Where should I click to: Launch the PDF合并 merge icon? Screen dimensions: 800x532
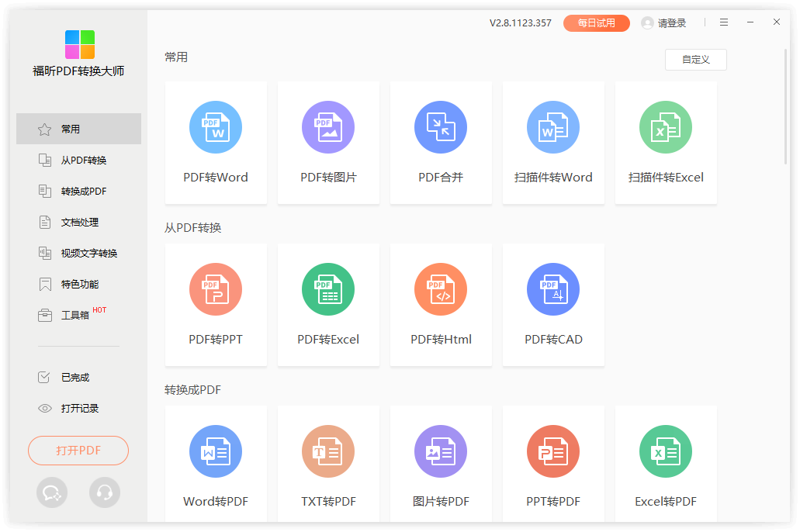coord(441,127)
